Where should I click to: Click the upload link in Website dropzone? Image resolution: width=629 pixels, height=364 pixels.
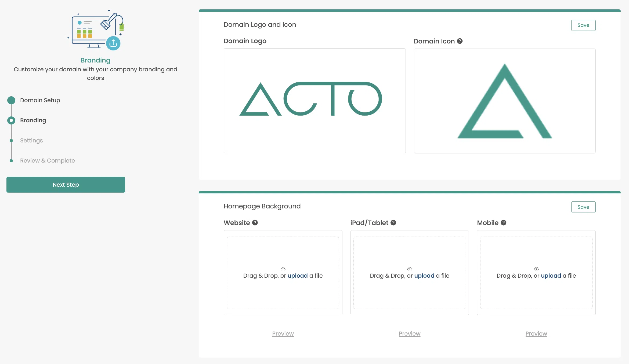[x=297, y=275]
